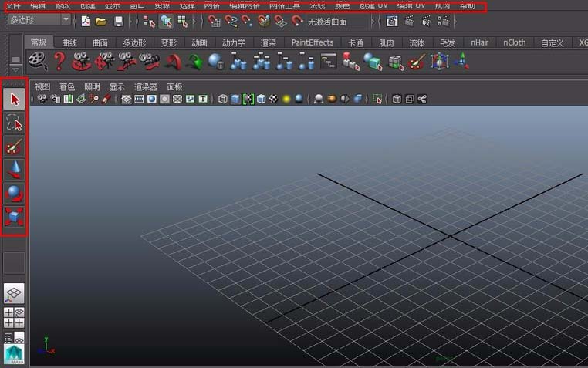Expand the shelf options arrow at left
Screen dimensions: 588x368
[x=15, y=70]
